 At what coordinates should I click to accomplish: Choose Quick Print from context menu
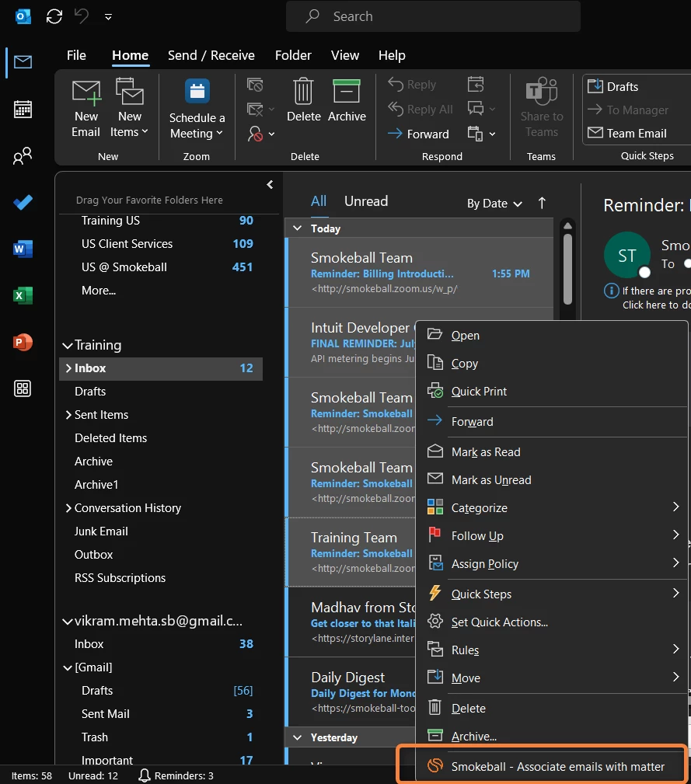click(x=552, y=391)
